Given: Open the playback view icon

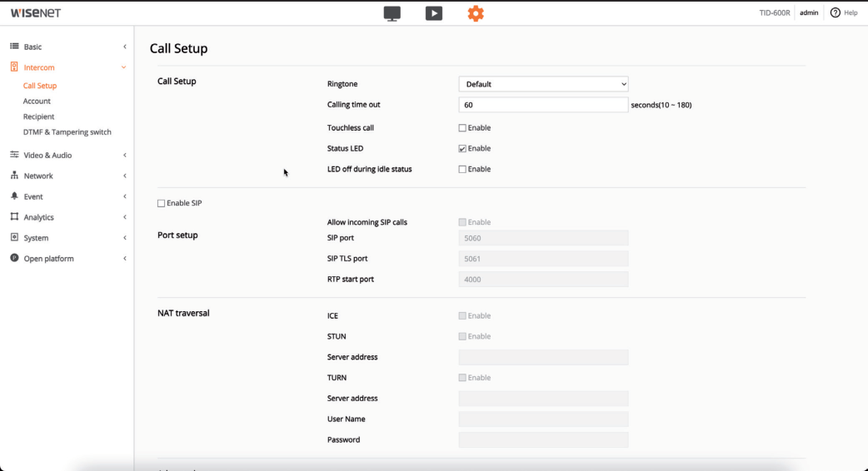Looking at the screenshot, I should click(433, 13).
